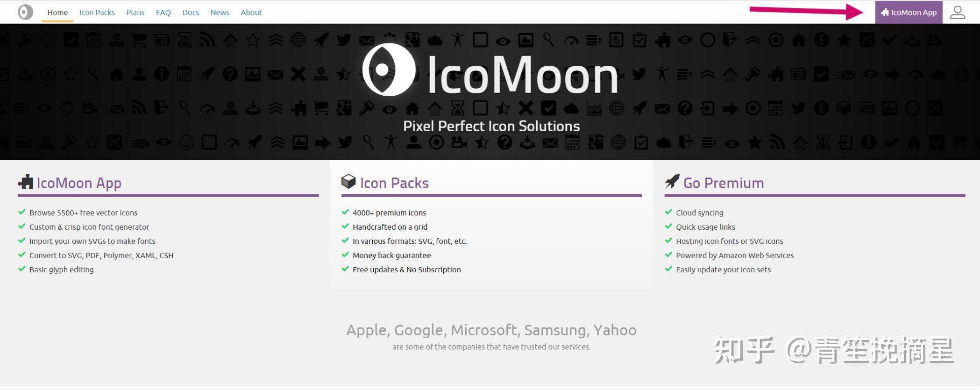View the News page

220,13
